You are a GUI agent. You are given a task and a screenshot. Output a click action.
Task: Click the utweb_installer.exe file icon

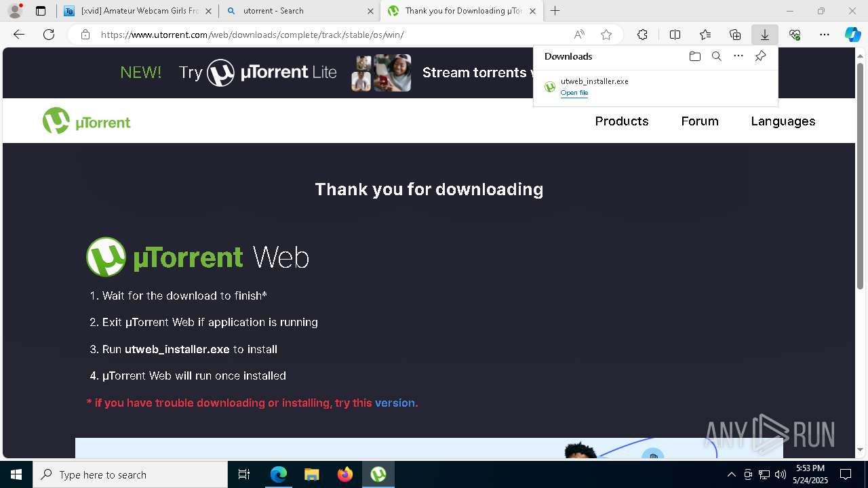click(x=550, y=87)
